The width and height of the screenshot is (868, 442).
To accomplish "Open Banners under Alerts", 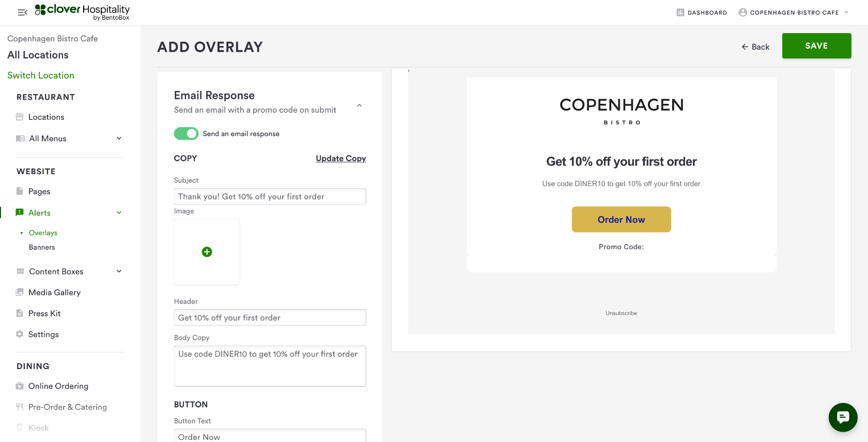I will tap(42, 247).
